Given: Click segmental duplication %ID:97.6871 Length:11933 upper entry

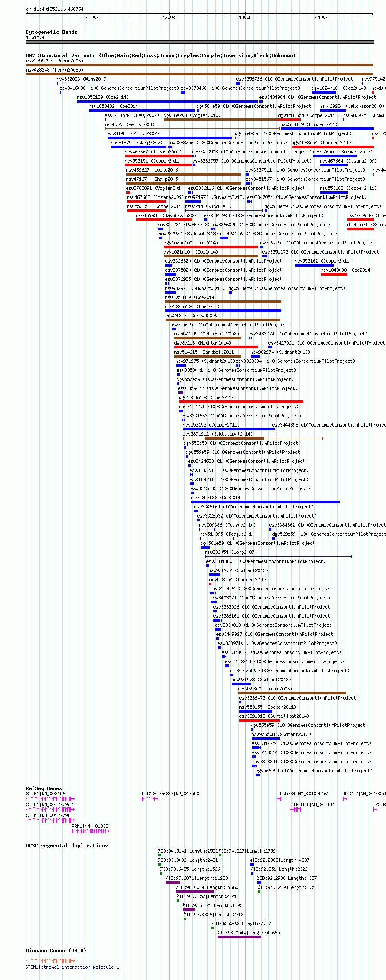Looking at the screenshot, I should click(173, 882).
